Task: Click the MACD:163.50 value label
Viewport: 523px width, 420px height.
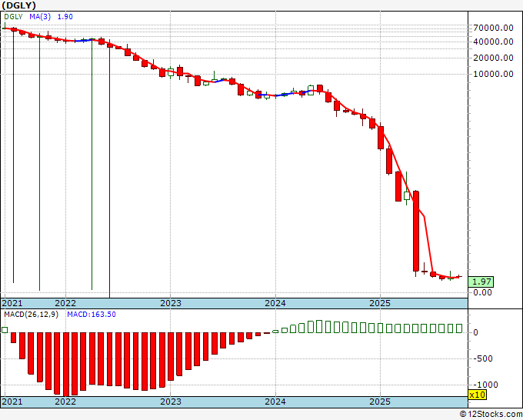Action: [92, 315]
